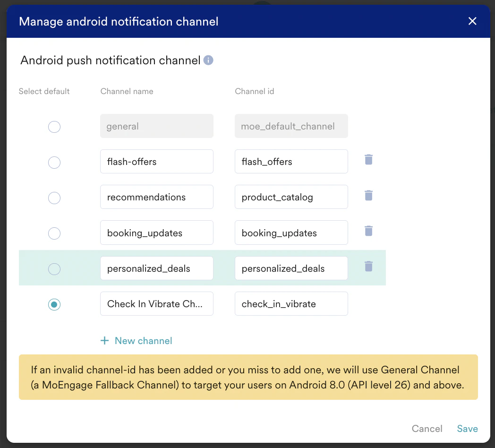Save the channel settings
The height and width of the screenshot is (448, 495).
467,429
